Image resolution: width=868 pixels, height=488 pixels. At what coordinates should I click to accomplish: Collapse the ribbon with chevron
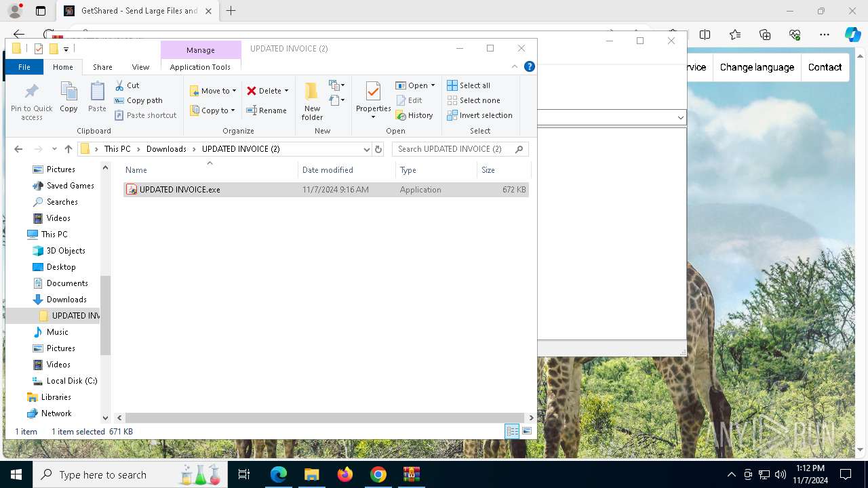(x=515, y=66)
